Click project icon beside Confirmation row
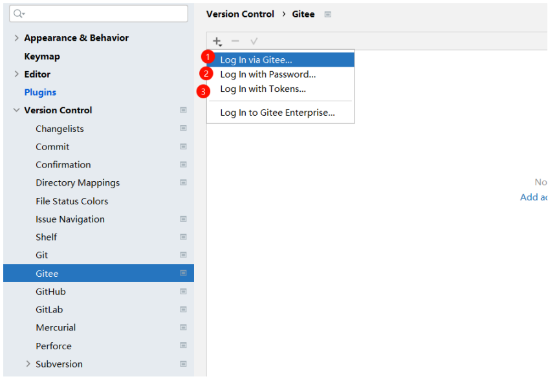Screen dimensions: 559x392 point(183,164)
